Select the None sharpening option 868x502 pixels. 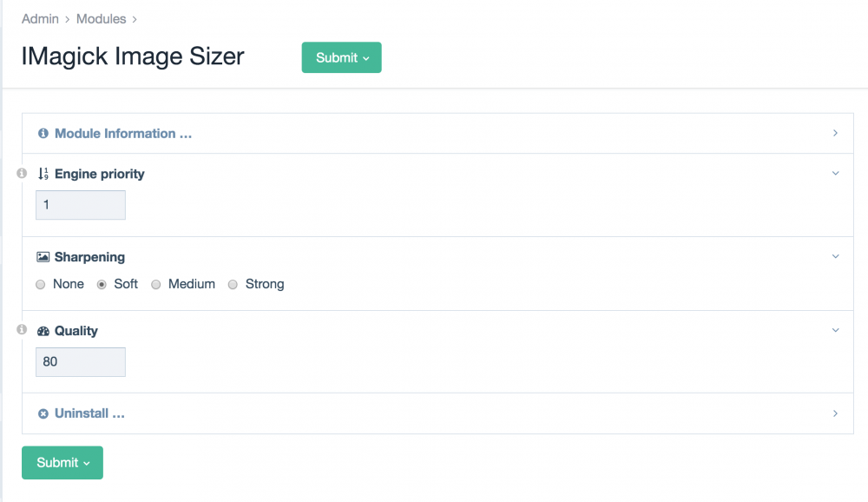pos(41,284)
